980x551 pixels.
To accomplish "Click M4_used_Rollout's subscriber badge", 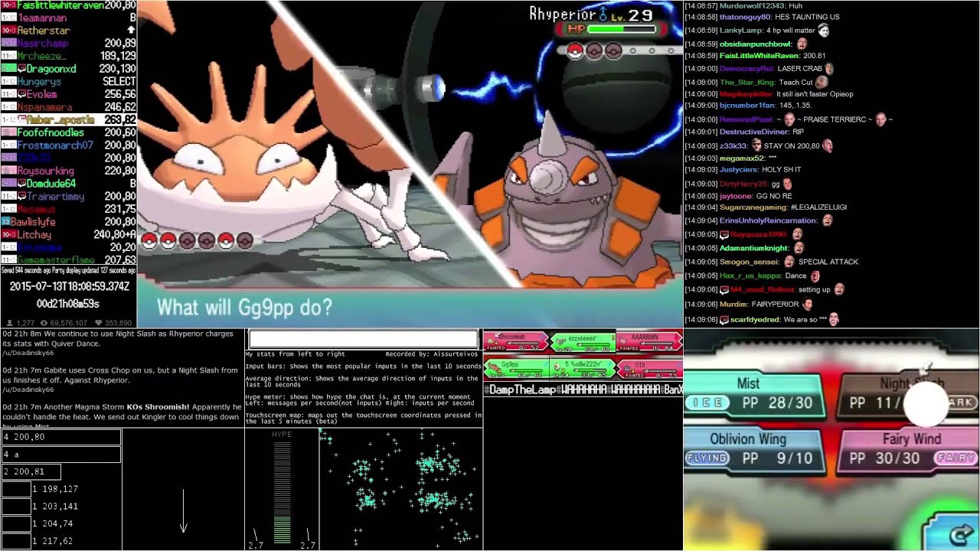I will (724, 290).
